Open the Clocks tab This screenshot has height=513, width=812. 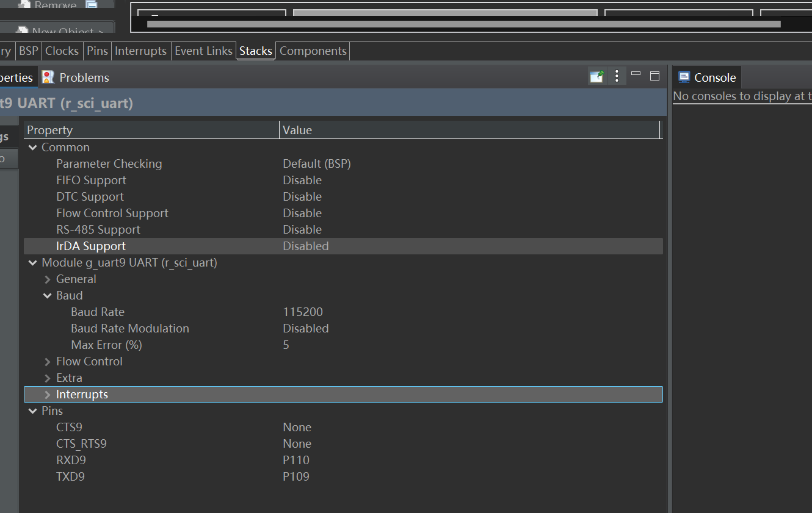tap(62, 51)
